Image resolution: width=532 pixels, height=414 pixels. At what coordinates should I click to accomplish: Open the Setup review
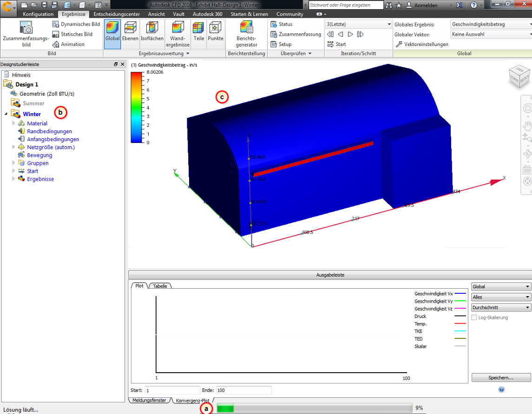[281, 44]
